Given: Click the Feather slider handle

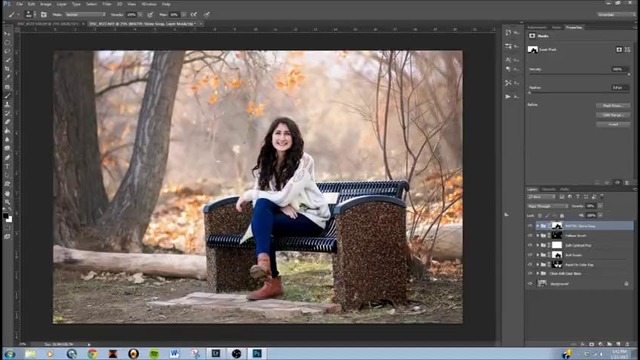Looking at the screenshot, I should [x=530, y=93].
